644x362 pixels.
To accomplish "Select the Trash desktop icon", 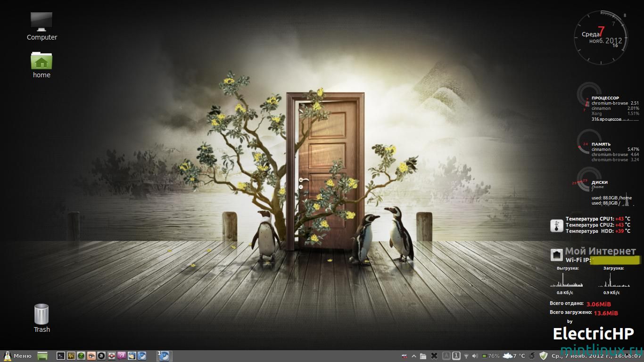I will 41,319.
